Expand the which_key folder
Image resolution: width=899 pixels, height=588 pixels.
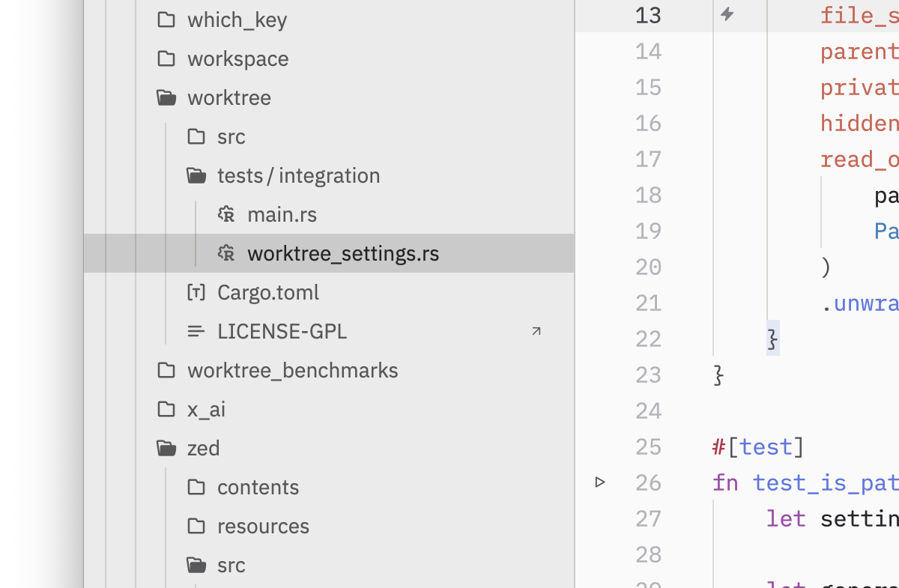click(237, 19)
